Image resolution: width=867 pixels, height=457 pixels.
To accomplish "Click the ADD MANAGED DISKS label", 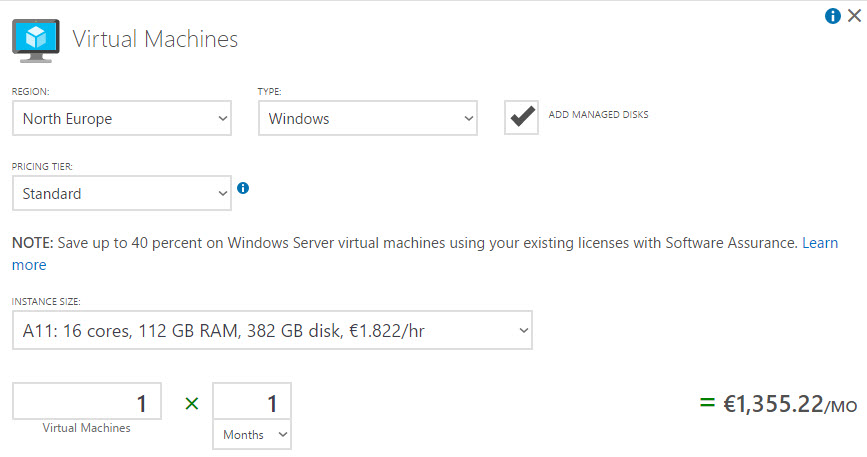I will point(598,114).
